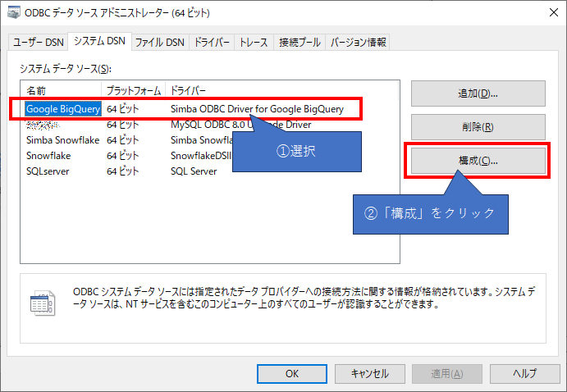
Task: Switch to the ドライバー tab
Action: (x=212, y=43)
